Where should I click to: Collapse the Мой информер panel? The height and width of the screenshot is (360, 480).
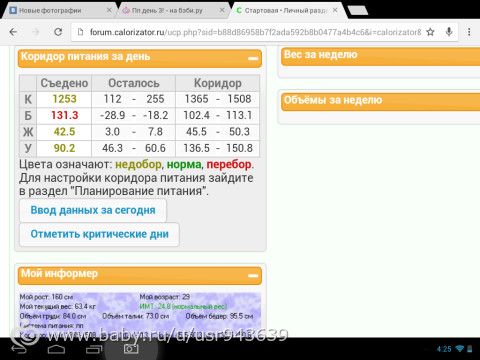coord(253,276)
